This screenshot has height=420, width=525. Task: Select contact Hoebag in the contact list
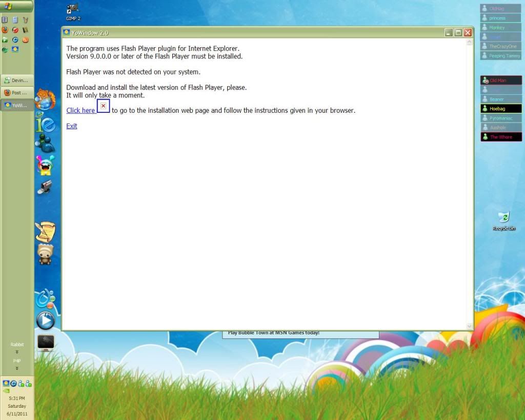pyautogui.click(x=501, y=109)
